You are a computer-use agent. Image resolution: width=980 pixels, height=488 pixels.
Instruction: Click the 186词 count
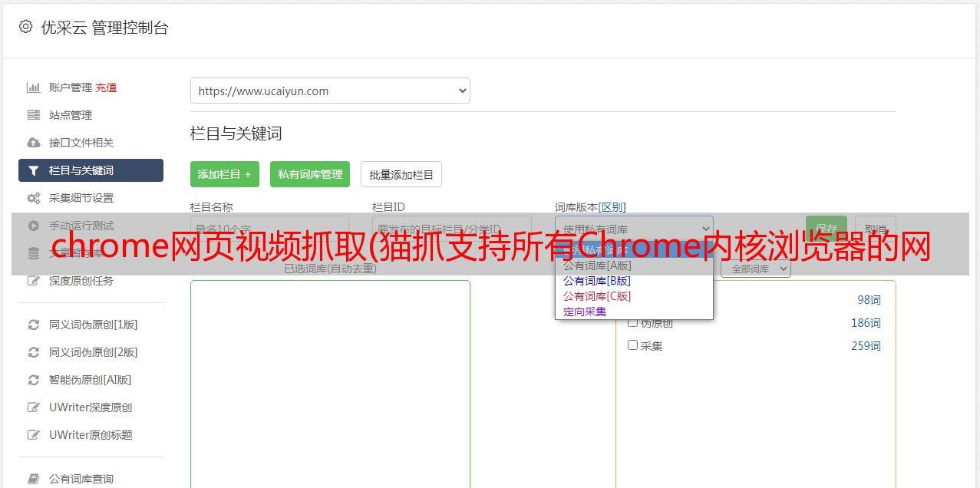point(866,323)
